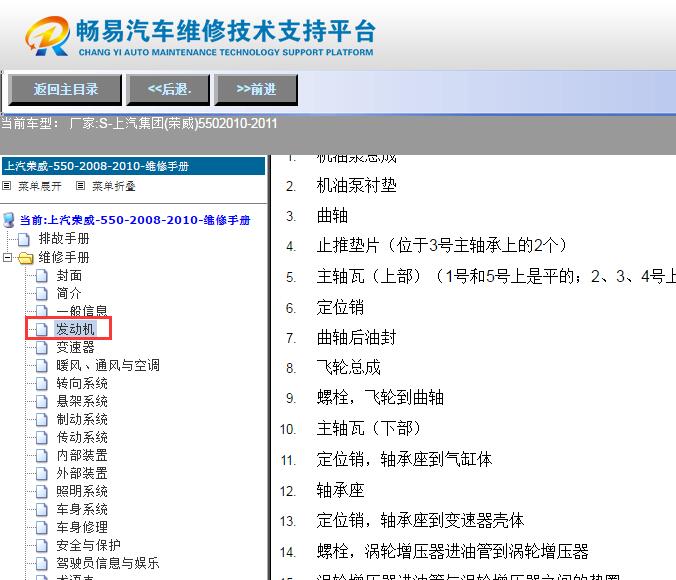Open the 转向系统 tree item
676x580 pixels.
click(82, 383)
